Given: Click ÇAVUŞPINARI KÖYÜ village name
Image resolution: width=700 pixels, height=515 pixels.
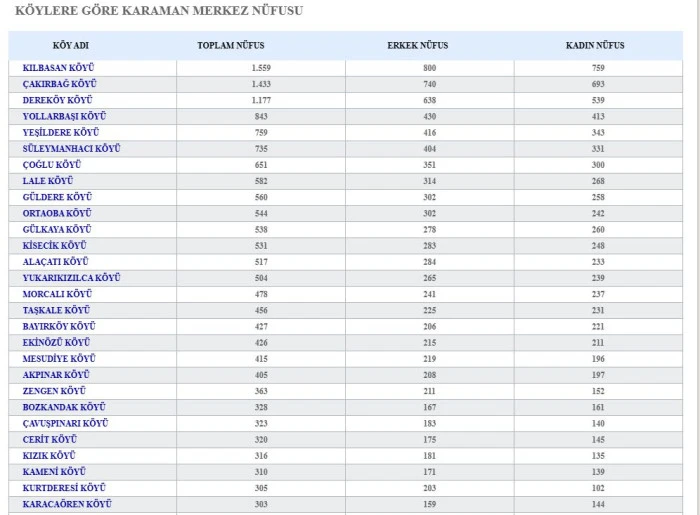Looking at the screenshot, I should click(x=65, y=423).
